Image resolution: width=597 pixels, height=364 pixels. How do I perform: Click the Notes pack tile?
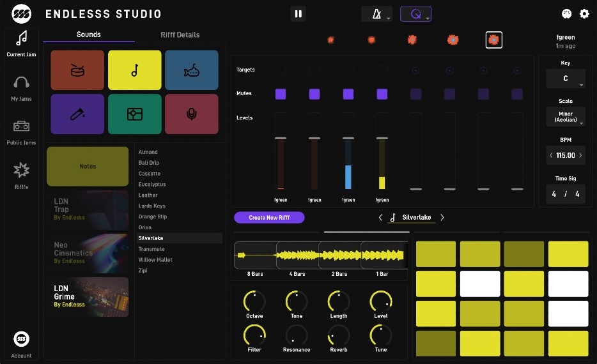coord(88,166)
